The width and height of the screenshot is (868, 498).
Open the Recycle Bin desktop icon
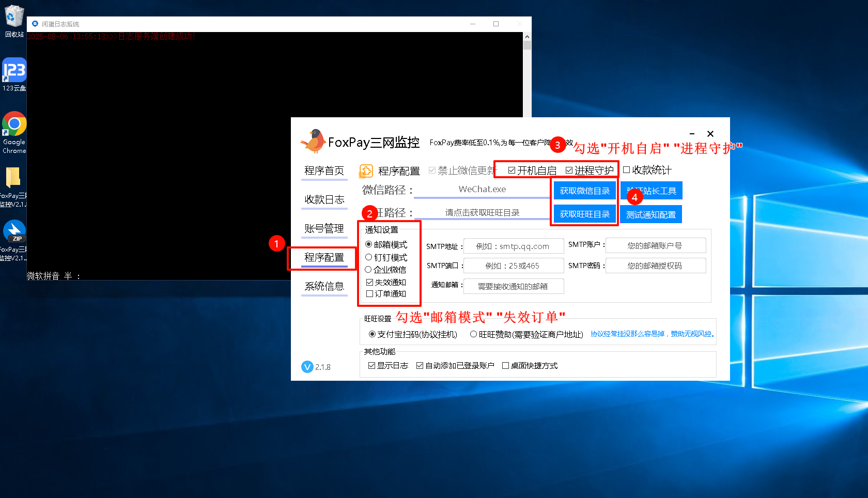(14, 17)
